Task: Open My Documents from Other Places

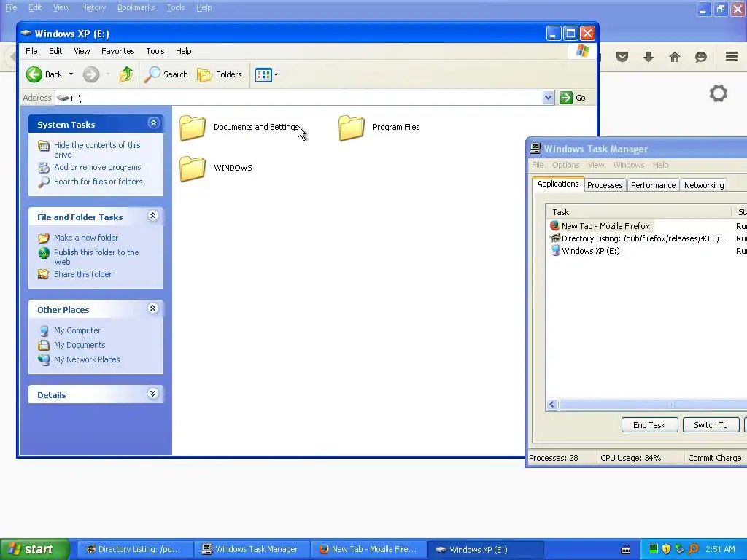Action: (79, 345)
